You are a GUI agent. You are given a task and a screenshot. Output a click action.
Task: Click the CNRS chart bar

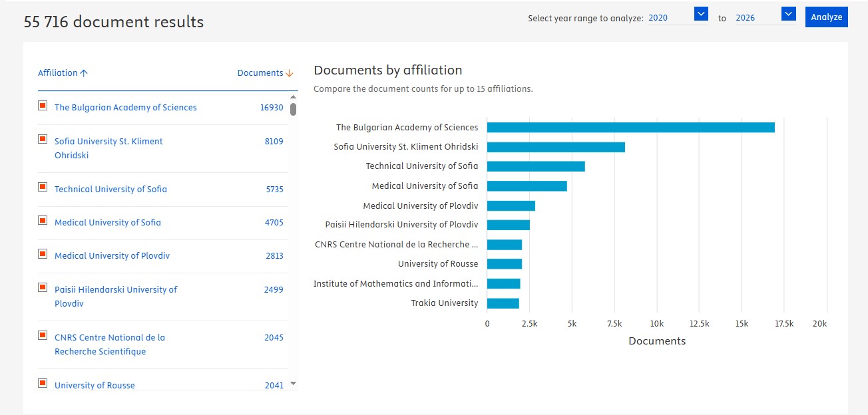click(x=505, y=244)
